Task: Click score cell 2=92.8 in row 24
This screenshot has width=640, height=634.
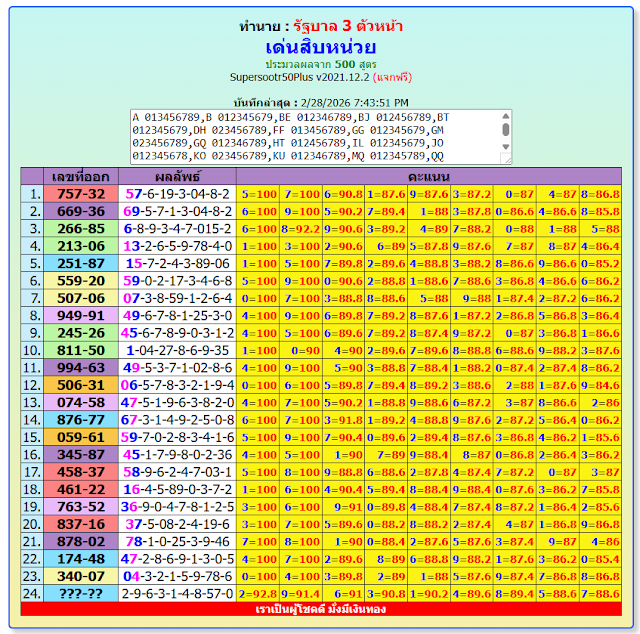Action: 258,594
